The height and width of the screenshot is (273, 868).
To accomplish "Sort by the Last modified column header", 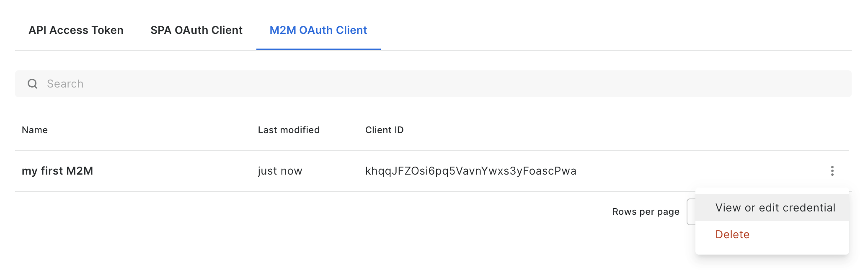I will pos(289,130).
